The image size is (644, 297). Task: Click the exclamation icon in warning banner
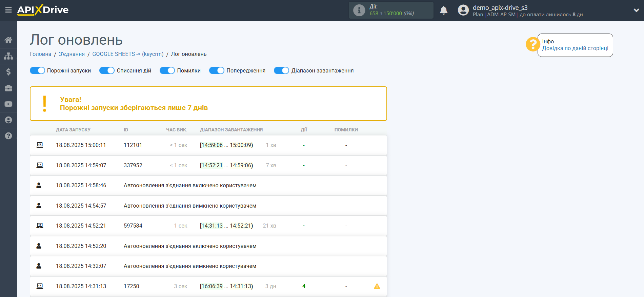[44, 104]
